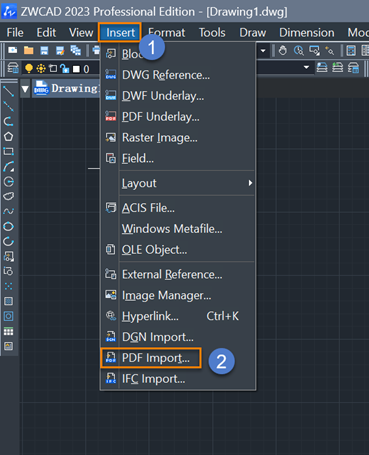Choose Windows Metafile... menu item

tap(178, 229)
